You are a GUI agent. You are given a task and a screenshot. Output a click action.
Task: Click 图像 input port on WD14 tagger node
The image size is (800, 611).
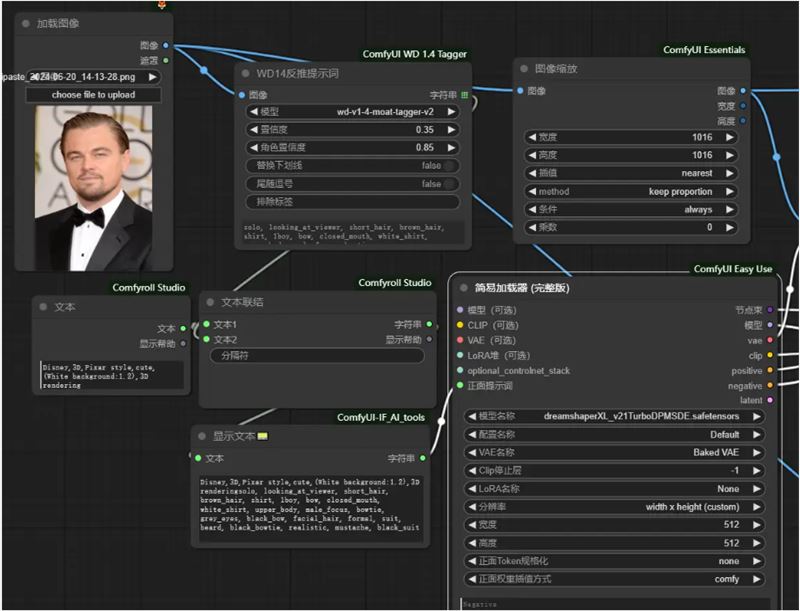(242, 95)
